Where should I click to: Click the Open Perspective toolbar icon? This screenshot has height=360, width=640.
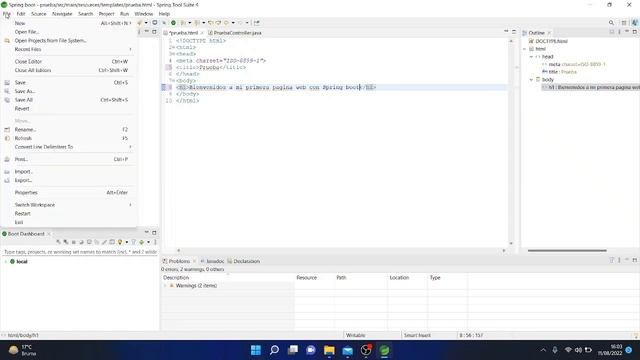pyautogui.click(x=624, y=23)
